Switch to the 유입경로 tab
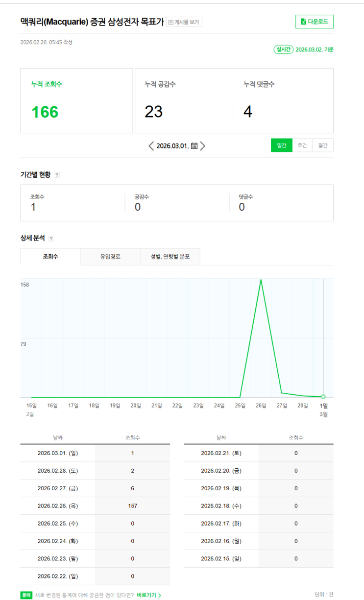Viewport: 364px width, 600px height. click(110, 257)
